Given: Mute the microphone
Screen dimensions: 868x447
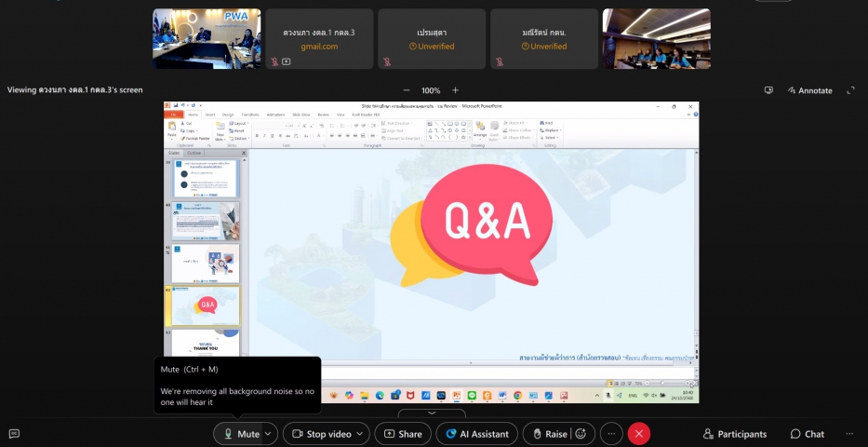Looking at the screenshot, I should (x=239, y=434).
